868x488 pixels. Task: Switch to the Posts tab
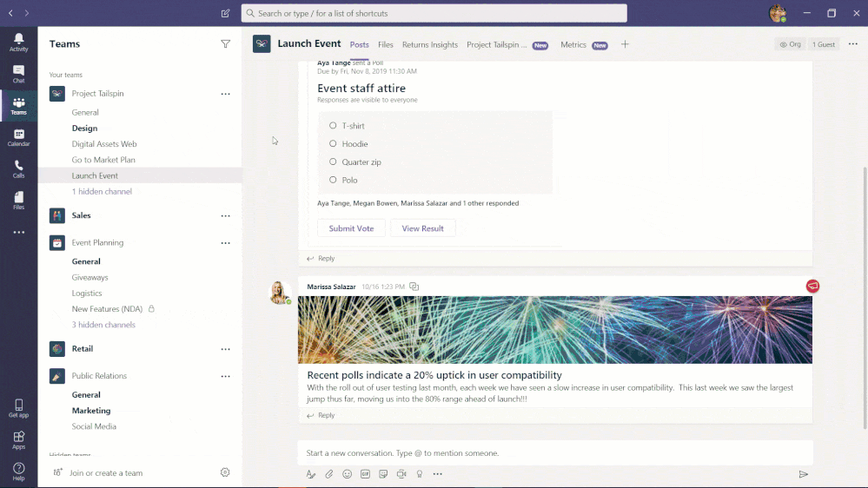pyautogui.click(x=359, y=45)
